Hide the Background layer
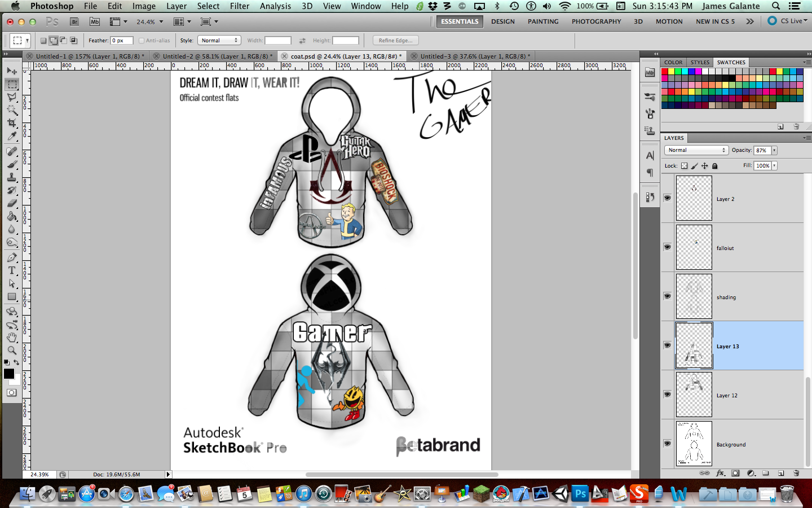 pos(667,444)
